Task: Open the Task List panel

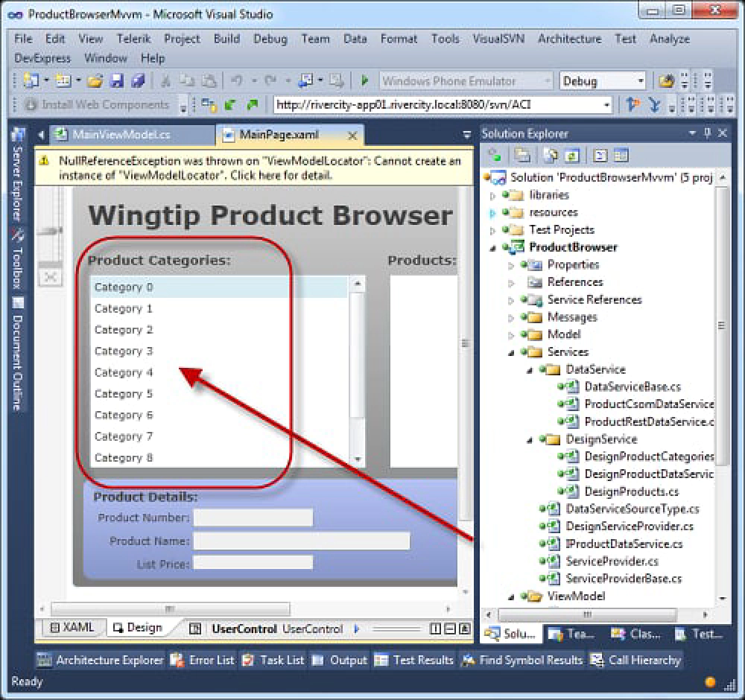Action: [x=273, y=660]
